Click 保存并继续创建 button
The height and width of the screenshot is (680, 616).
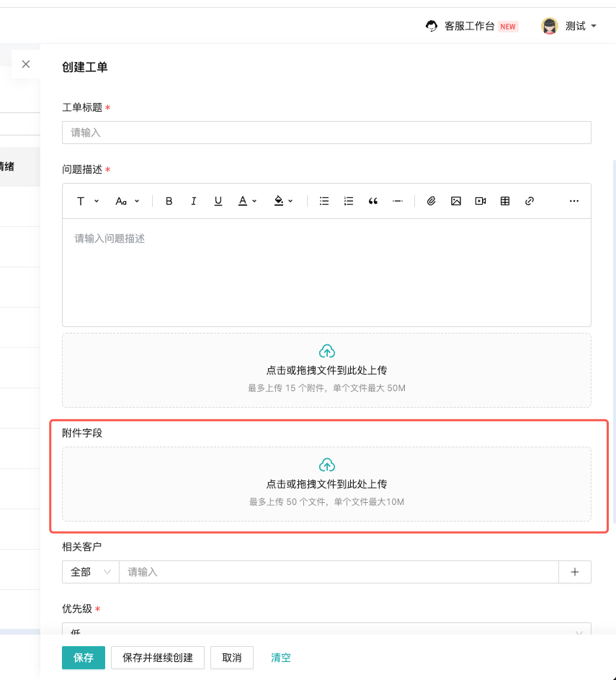[x=158, y=658]
